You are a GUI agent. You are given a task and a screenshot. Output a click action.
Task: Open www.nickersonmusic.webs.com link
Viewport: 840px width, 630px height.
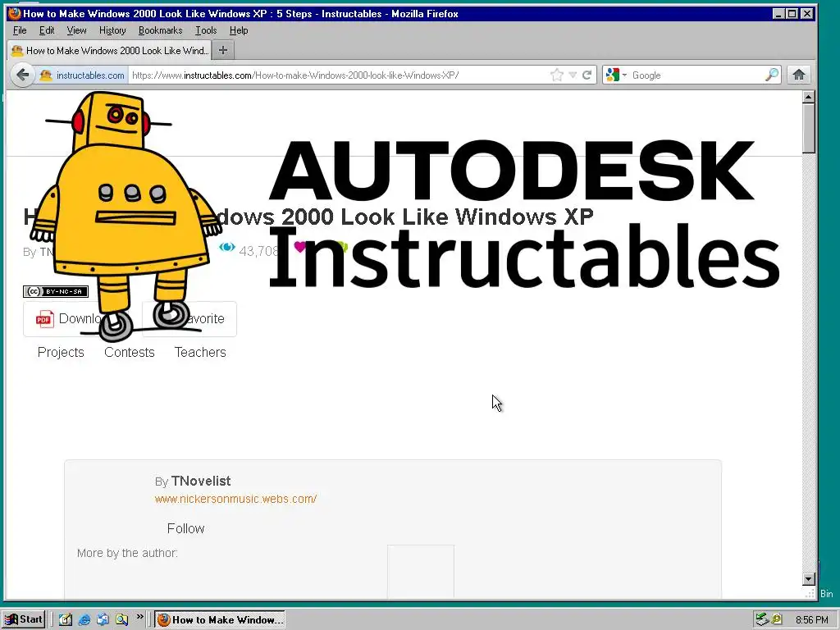coord(235,499)
